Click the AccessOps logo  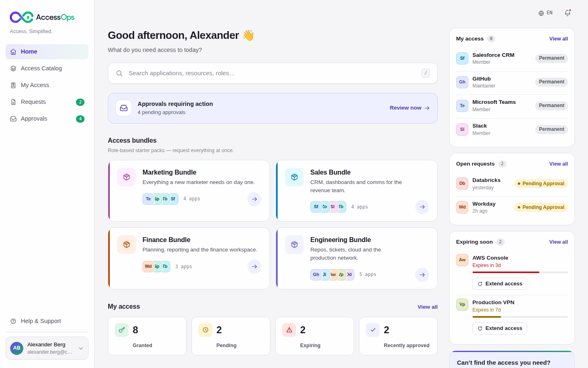pos(42,17)
